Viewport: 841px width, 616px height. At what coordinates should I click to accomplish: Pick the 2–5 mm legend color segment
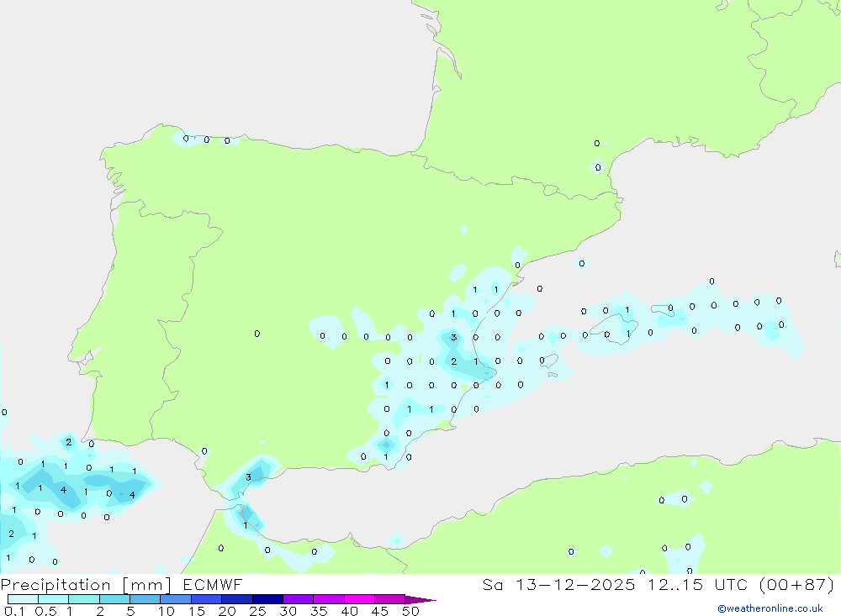click(114, 599)
